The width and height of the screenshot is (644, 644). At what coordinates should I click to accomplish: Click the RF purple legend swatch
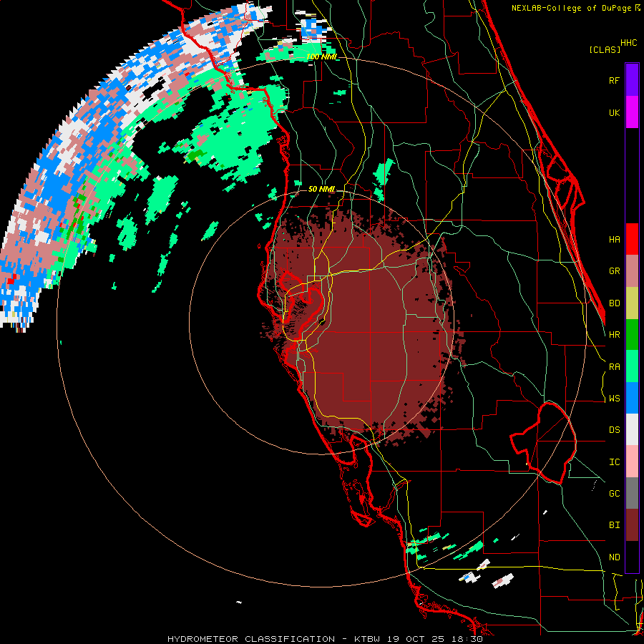632,80
